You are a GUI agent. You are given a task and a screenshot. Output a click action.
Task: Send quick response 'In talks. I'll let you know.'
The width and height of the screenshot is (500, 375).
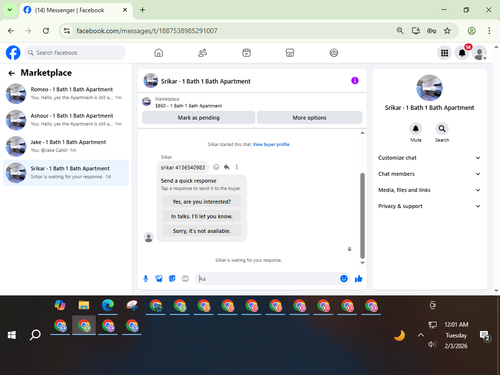(x=202, y=216)
